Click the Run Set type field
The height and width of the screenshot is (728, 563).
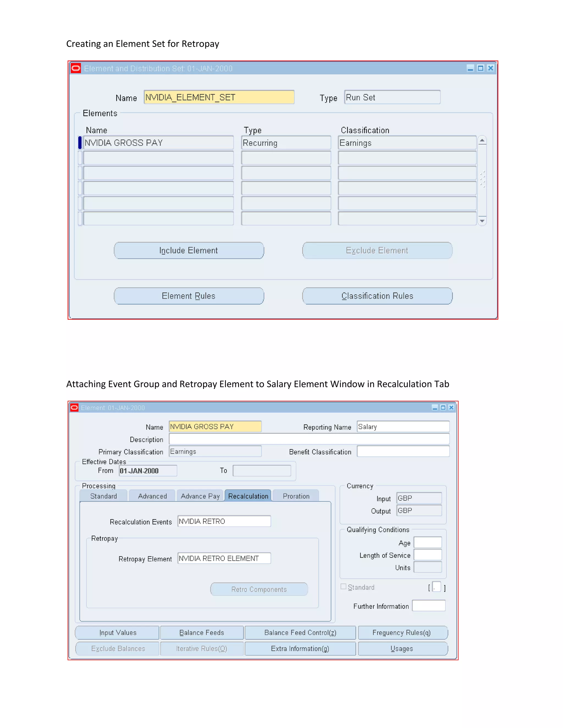392,97
